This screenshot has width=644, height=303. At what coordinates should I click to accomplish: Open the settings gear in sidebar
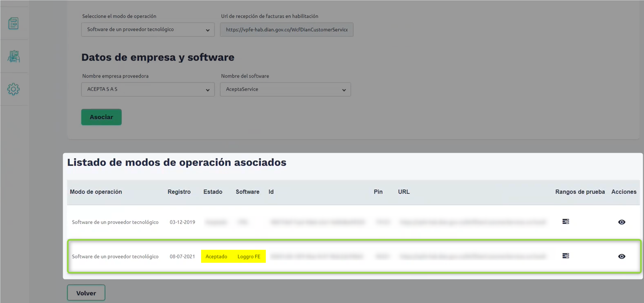(14, 89)
